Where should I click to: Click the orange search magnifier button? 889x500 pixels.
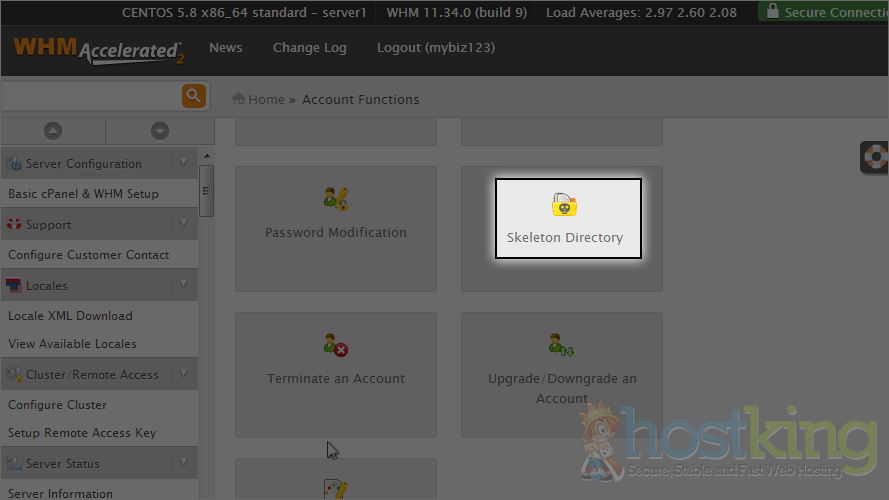(193, 96)
